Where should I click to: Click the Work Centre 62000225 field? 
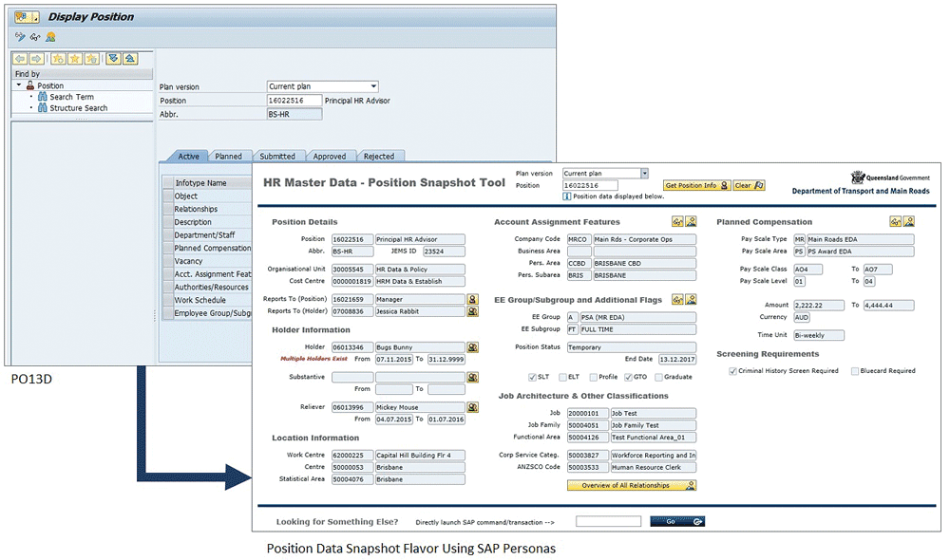[x=352, y=455]
